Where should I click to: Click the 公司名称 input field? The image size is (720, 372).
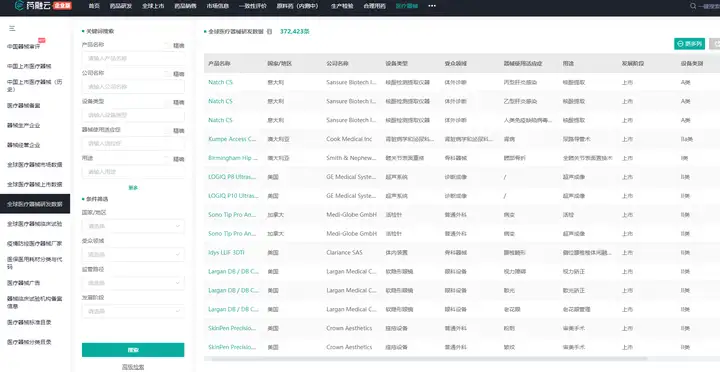pyautogui.click(x=133, y=86)
